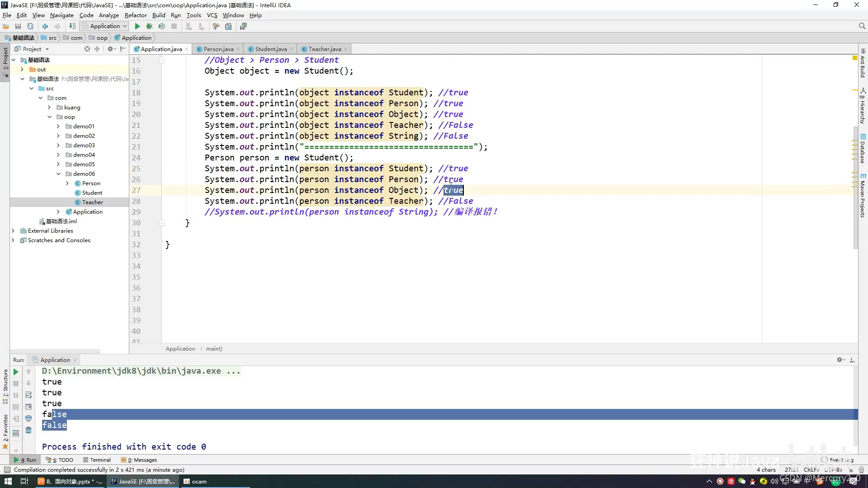Click the Synchronize toolbar icon
The image size is (868, 488).
pos(30,26)
